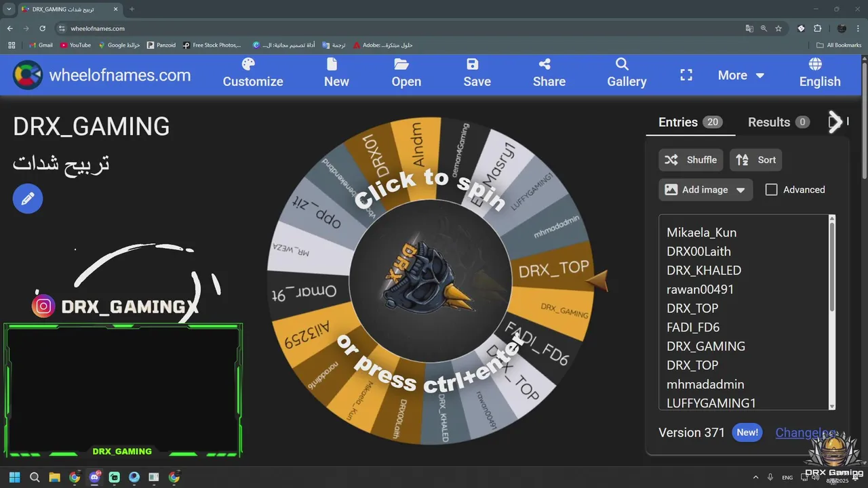Open the browser zoom icon
Image resolution: width=868 pixels, height=488 pixels.
point(764,28)
